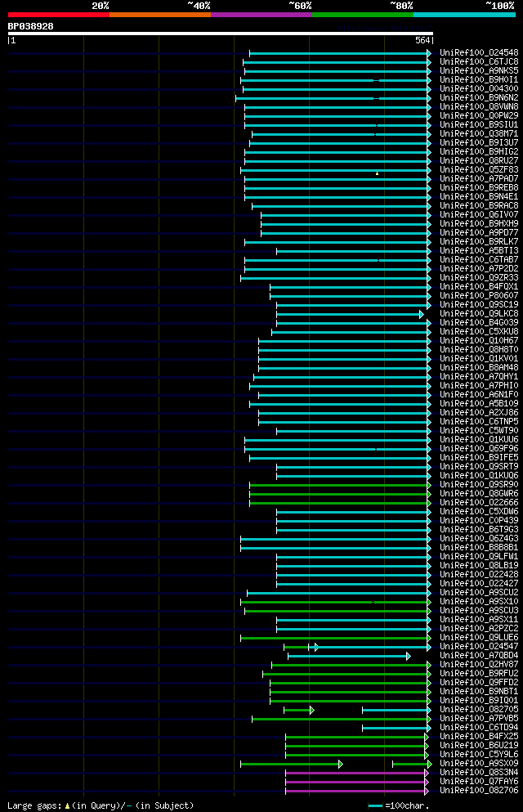Select label UniRef100_C6TAB7

479,259
